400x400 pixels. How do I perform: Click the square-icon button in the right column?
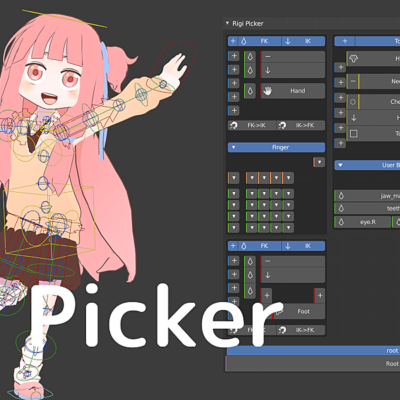point(374,134)
